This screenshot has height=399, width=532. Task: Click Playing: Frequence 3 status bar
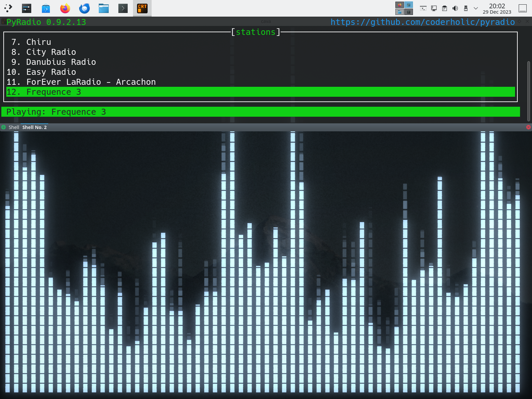(261, 112)
